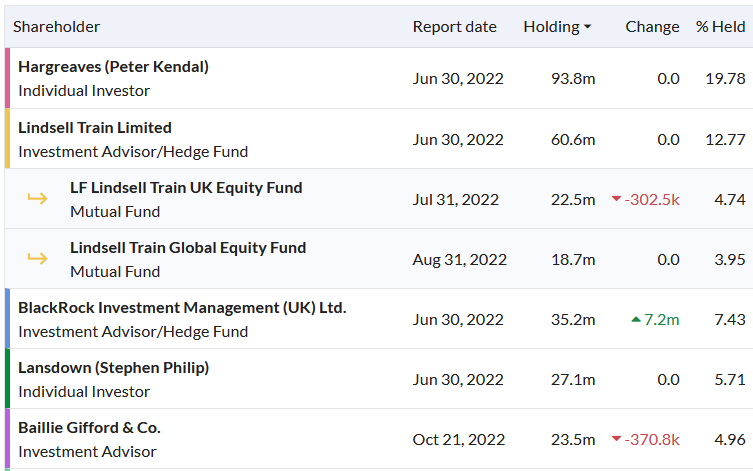Click the % Held column header
The image size is (753, 471).
(720, 27)
